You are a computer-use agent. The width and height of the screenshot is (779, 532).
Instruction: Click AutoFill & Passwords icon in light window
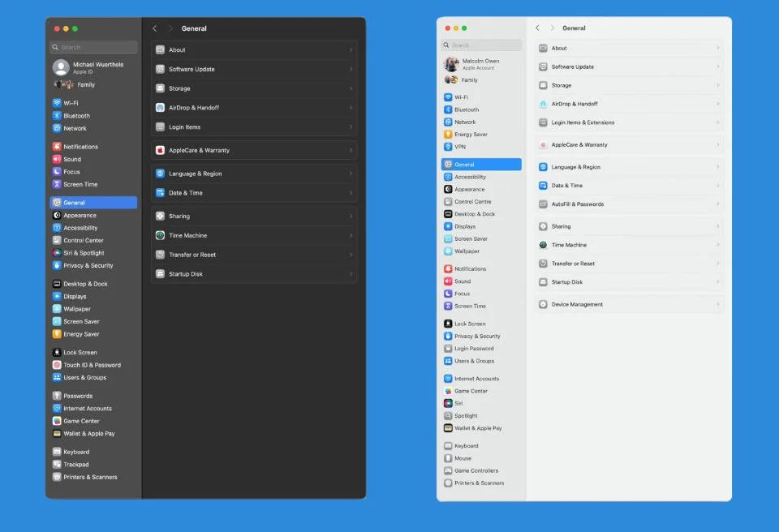(543, 204)
